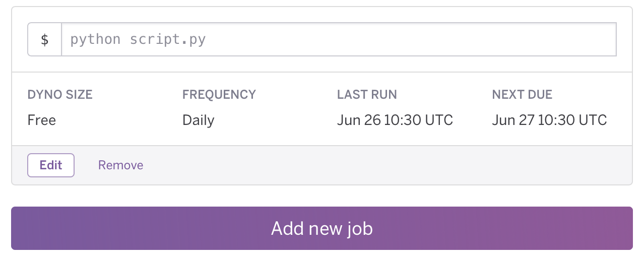This screenshot has width=644, height=260.
Task: Remove the scheduled job via Remove link
Action: pyautogui.click(x=120, y=165)
